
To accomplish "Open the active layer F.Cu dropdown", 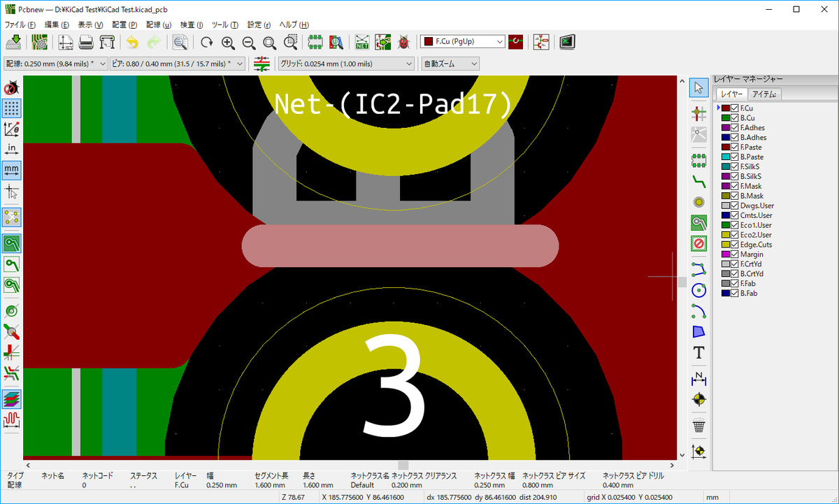I will (462, 42).
